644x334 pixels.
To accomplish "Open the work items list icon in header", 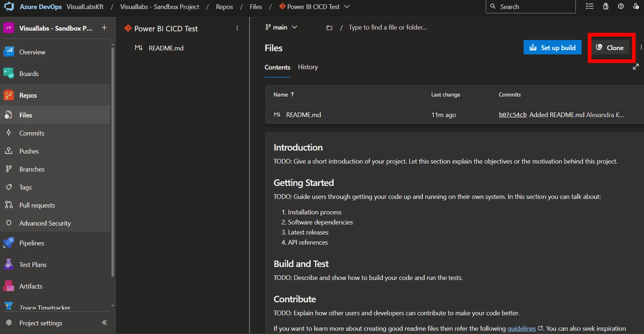I will (590, 6).
